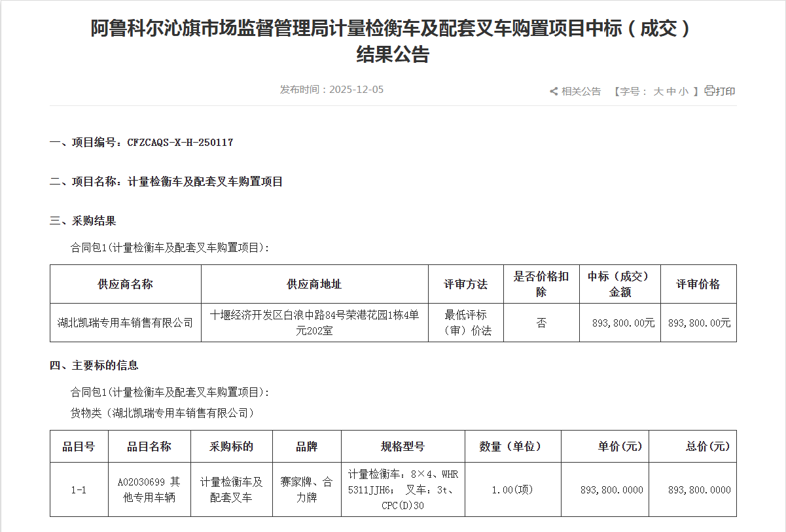The height and width of the screenshot is (532, 786).
Task: Open the 相关公告 related announcements link
Action: (581, 92)
